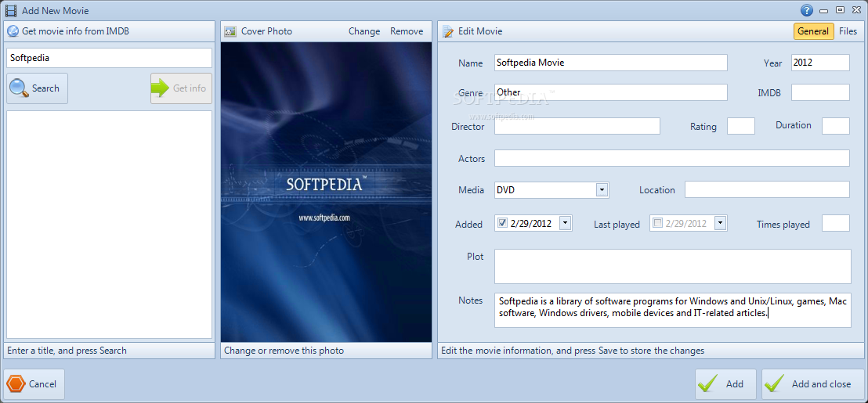Viewport: 868px width, 403px height.
Task: Maximize the Add New Movie window
Action: pos(840,10)
